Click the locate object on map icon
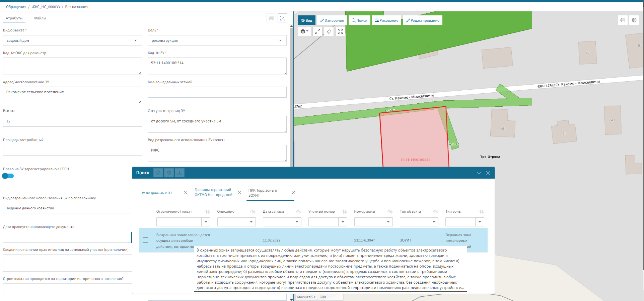Screen dimensions: 644x301 tap(283, 18)
